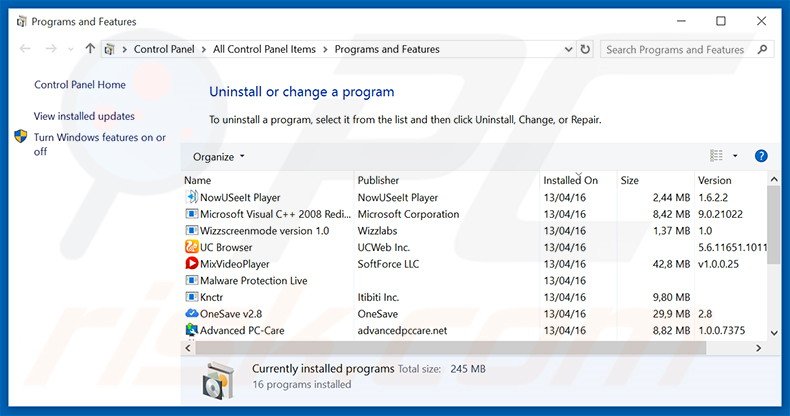Click the search magnifier icon

[762, 49]
